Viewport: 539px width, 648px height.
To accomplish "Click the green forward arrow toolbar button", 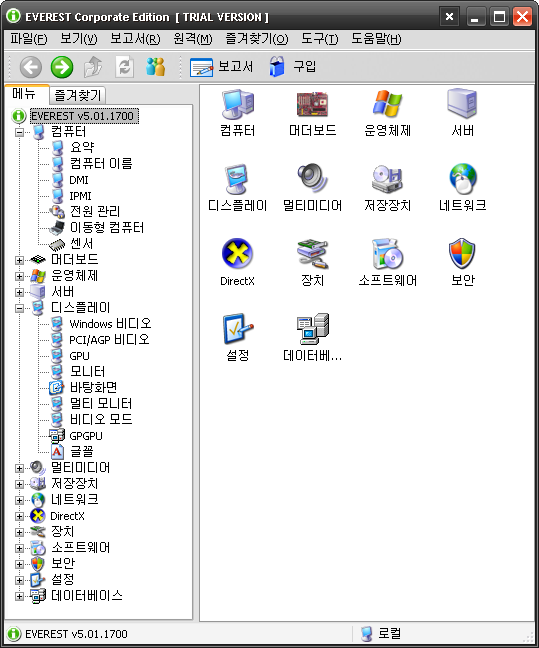I will (62, 67).
